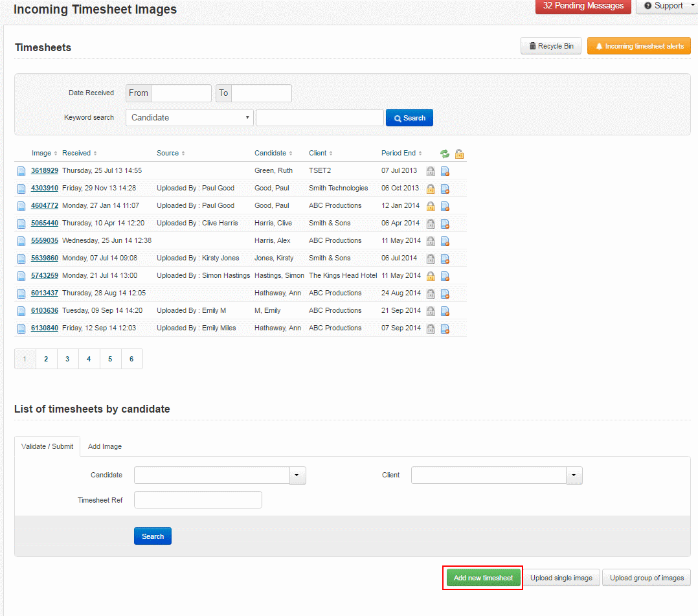
Task: Click the Date Received To field
Action: pyautogui.click(x=262, y=93)
